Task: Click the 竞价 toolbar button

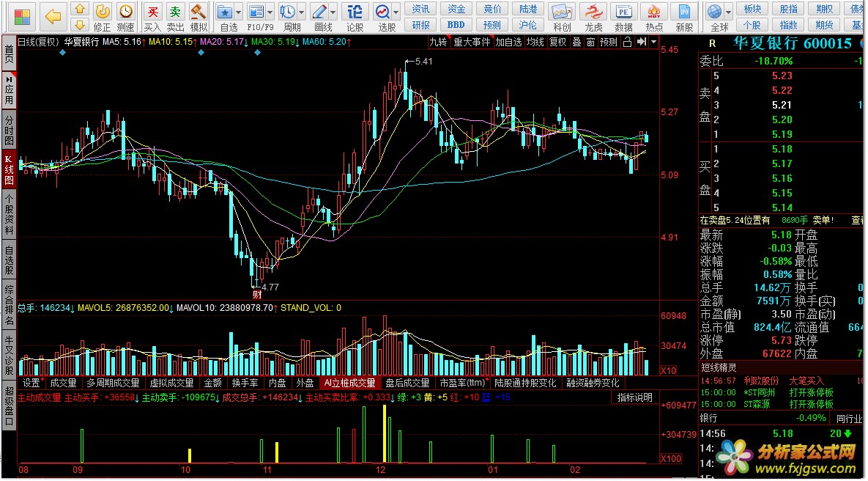Action: click(x=492, y=9)
